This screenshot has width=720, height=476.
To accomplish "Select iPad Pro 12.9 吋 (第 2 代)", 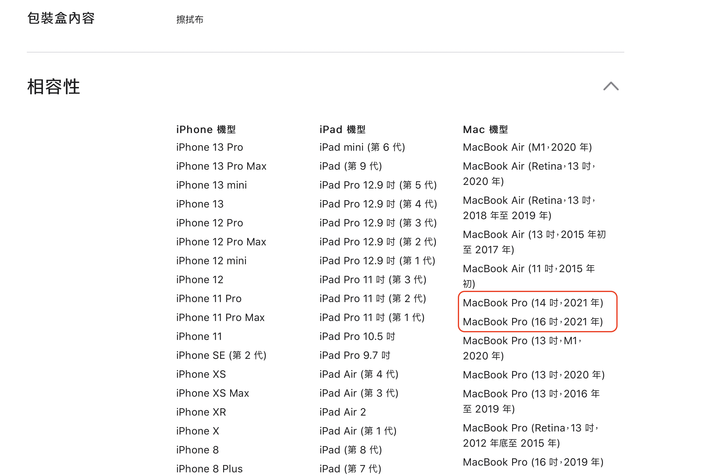I will (x=378, y=241).
